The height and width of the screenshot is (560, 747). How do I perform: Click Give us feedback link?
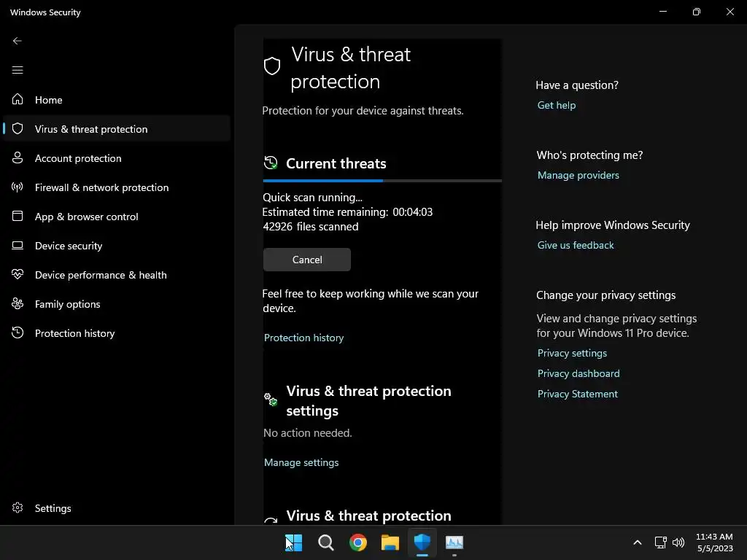tap(576, 245)
